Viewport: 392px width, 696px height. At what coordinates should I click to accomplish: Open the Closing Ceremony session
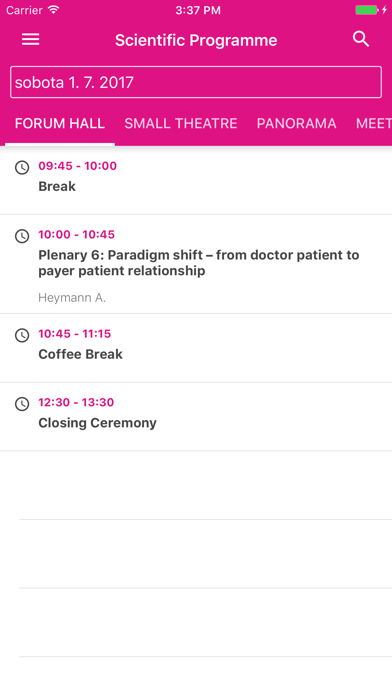pos(196,417)
